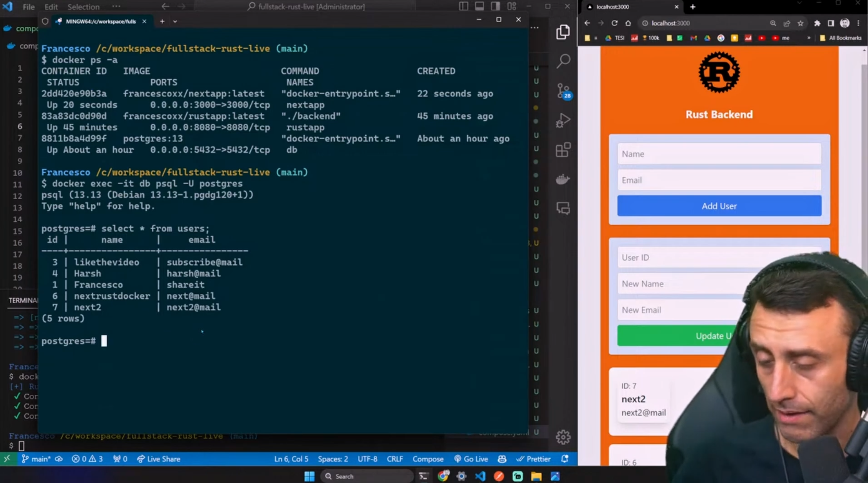Toggle the bottom panel layout in VS Code
This screenshot has width=868, height=483.
[x=479, y=7]
